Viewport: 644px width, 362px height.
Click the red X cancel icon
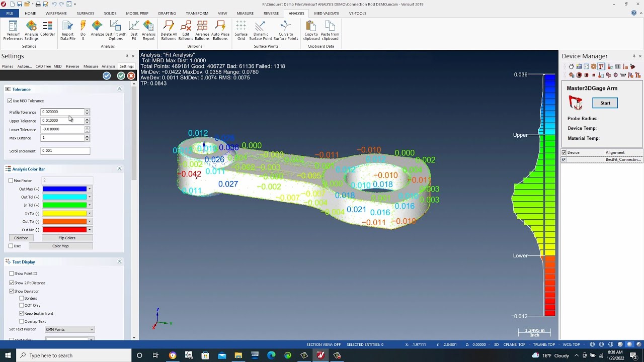click(x=131, y=75)
